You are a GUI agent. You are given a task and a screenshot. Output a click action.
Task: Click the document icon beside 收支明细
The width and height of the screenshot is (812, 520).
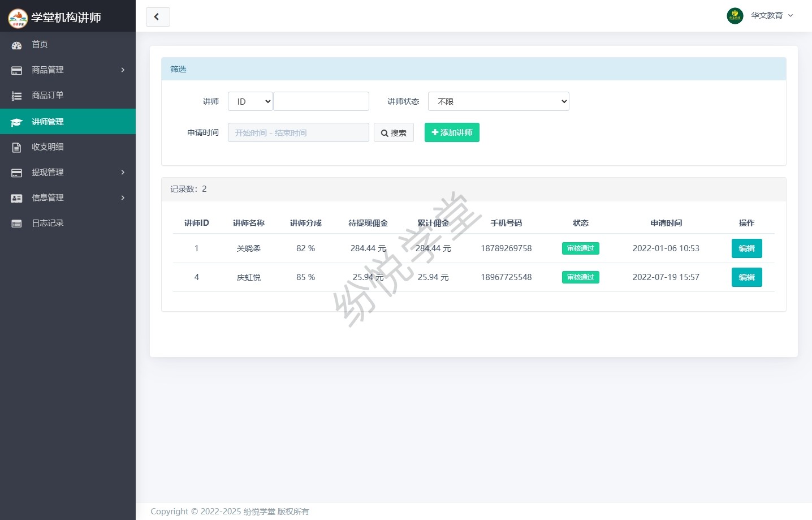click(x=16, y=147)
